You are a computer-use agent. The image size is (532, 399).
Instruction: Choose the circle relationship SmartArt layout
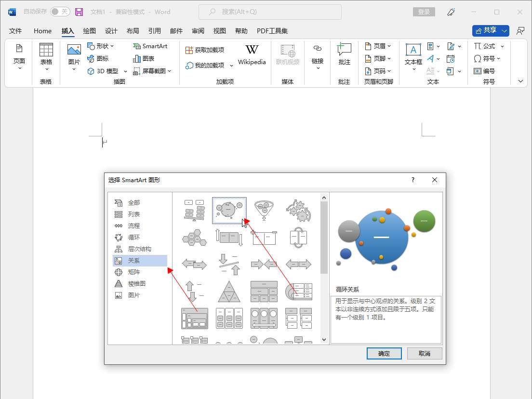coord(229,211)
